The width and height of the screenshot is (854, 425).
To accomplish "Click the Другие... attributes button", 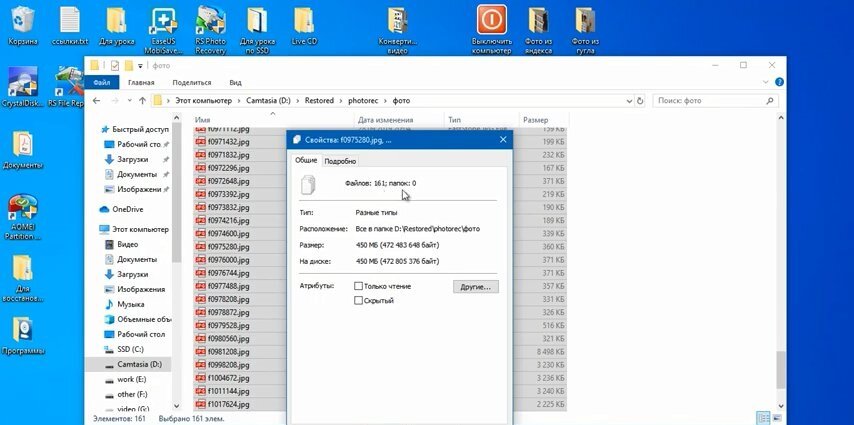I will click(x=475, y=286).
